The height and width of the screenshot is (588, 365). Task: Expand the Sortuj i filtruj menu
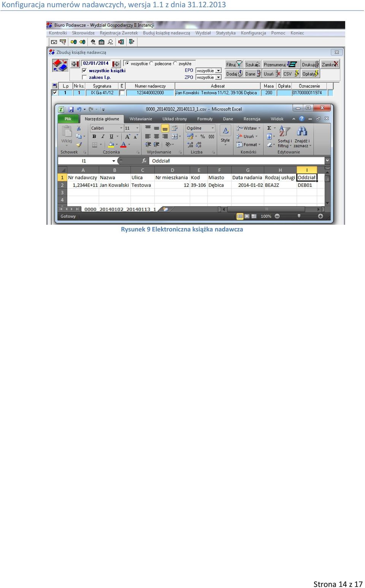click(x=284, y=137)
